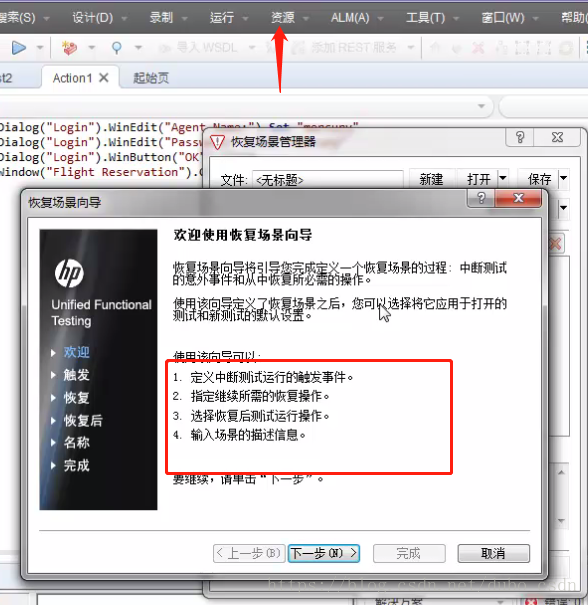Switch to the Action1 tab
Screen dimensions: 588x605
point(72,78)
